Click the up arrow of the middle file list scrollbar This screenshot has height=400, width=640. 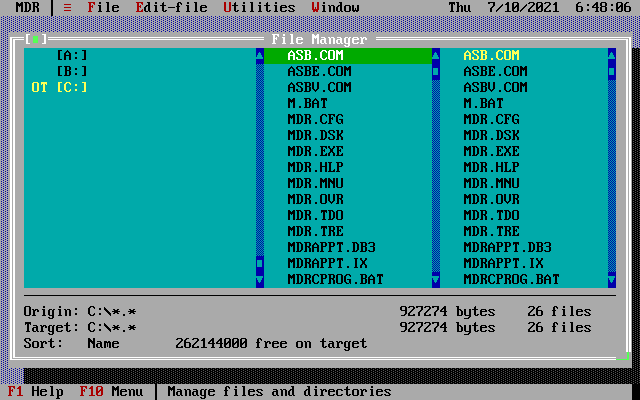click(x=436, y=55)
